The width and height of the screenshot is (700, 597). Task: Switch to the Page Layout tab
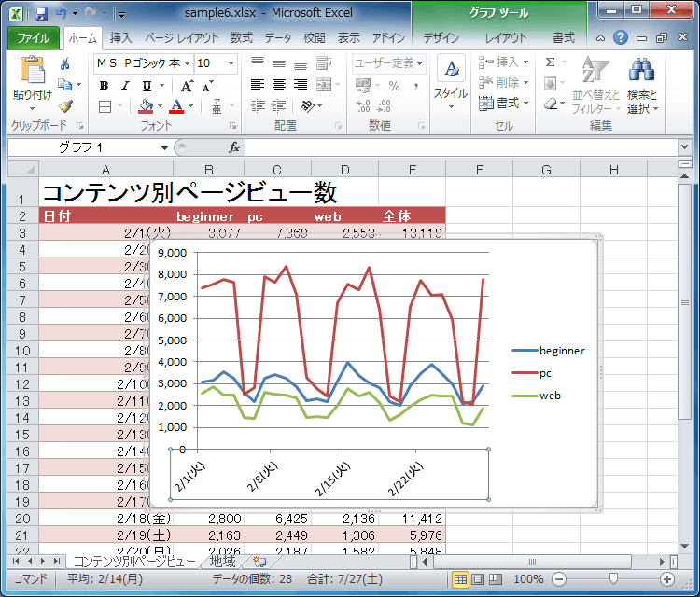tap(182, 38)
